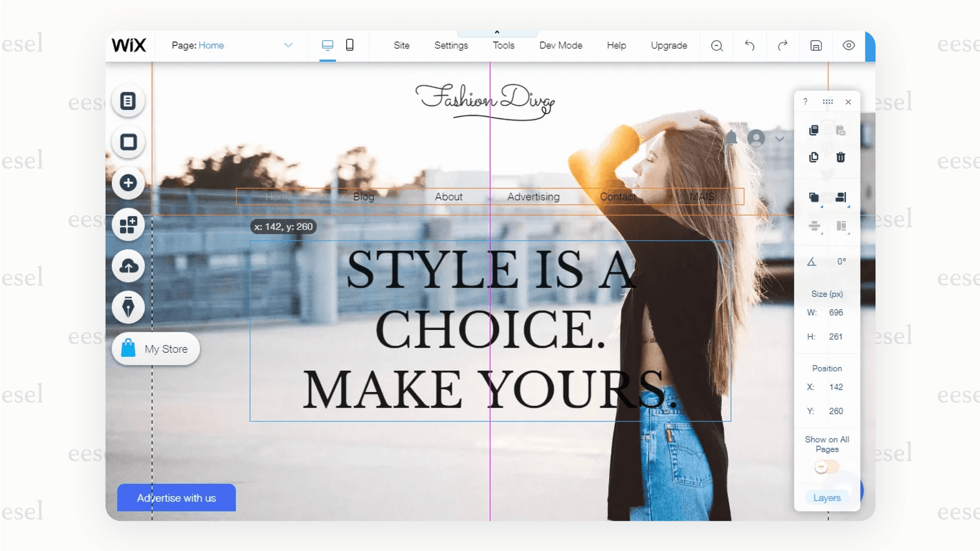Open the arrange options dropdown triangle
980x551 pixels.
pos(820,206)
